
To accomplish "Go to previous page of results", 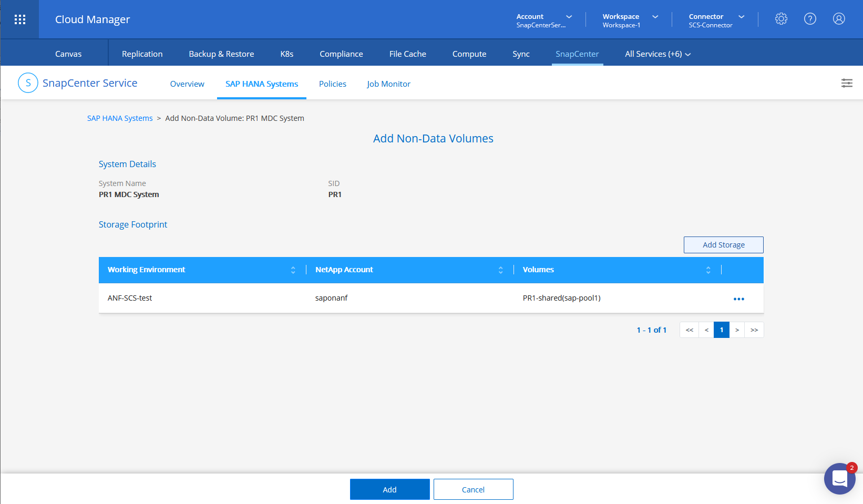I will tap(706, 330).
